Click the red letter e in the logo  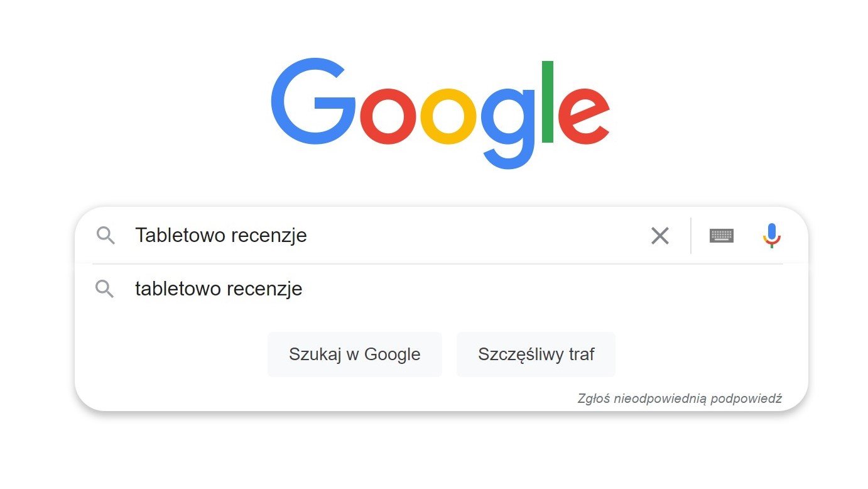point(584,116)
